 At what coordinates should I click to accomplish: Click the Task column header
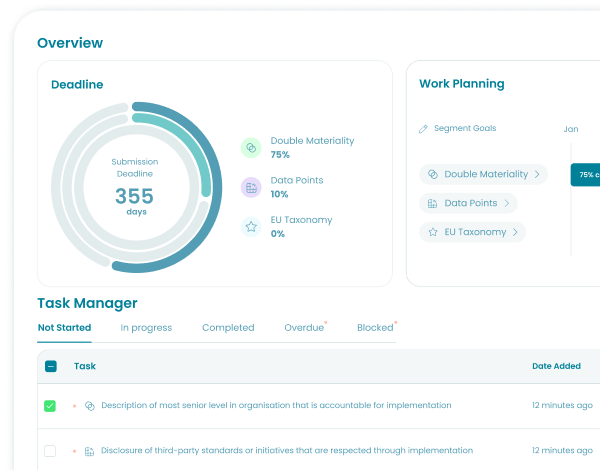coord(85,366)
